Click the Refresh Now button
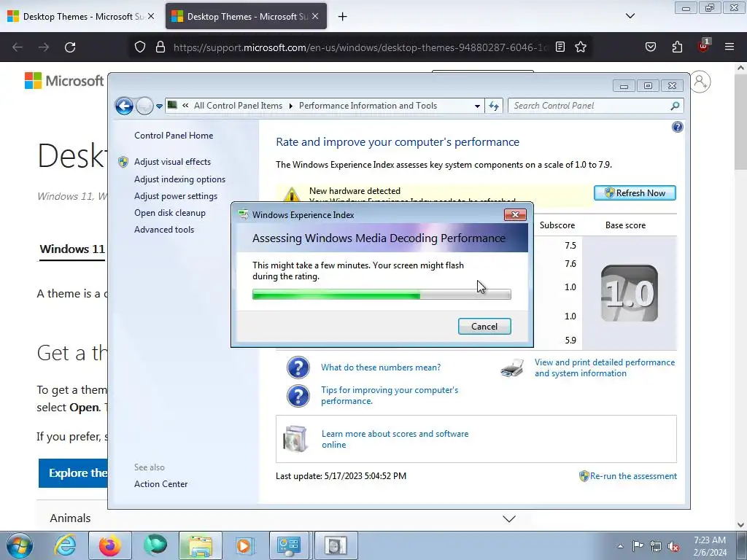The height and width of the screenshot is (560, 747). tap(635, 192)
